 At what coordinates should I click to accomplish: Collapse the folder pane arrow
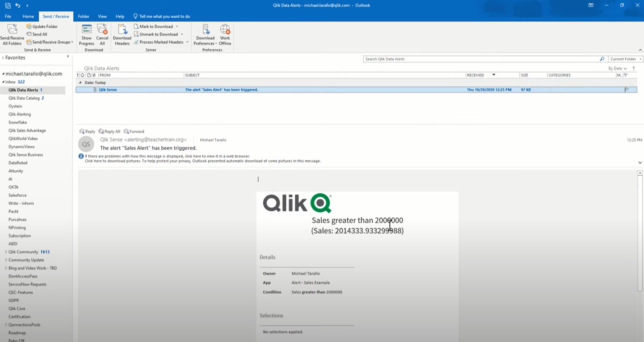(68, 56)
